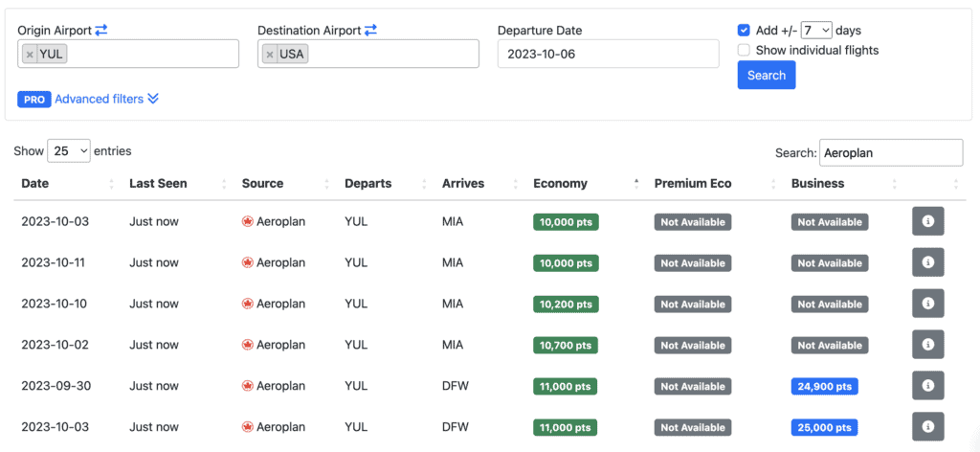Open info icon for 2023-10-11 flight
980x452 pixels.
(x=927, y=262)
